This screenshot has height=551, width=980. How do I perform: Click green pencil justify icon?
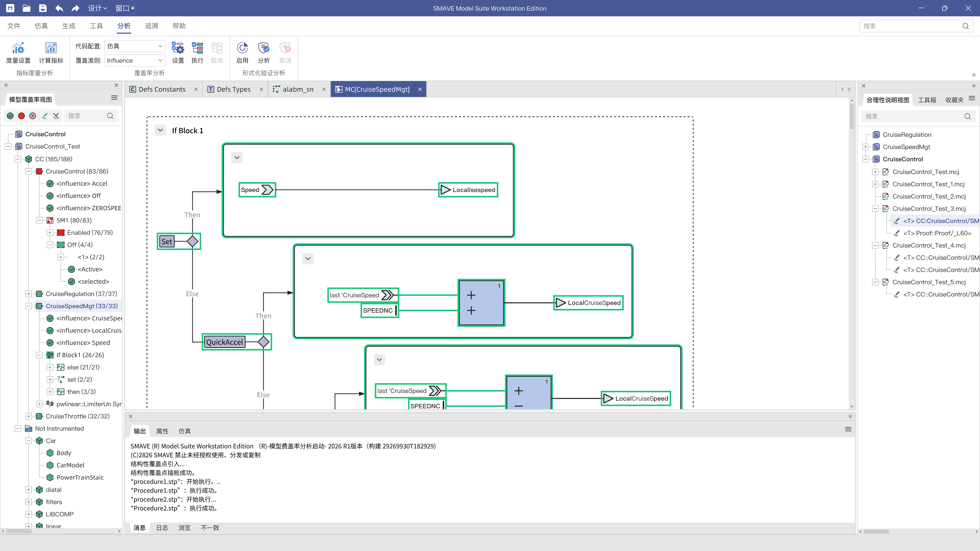click(45, 116)
